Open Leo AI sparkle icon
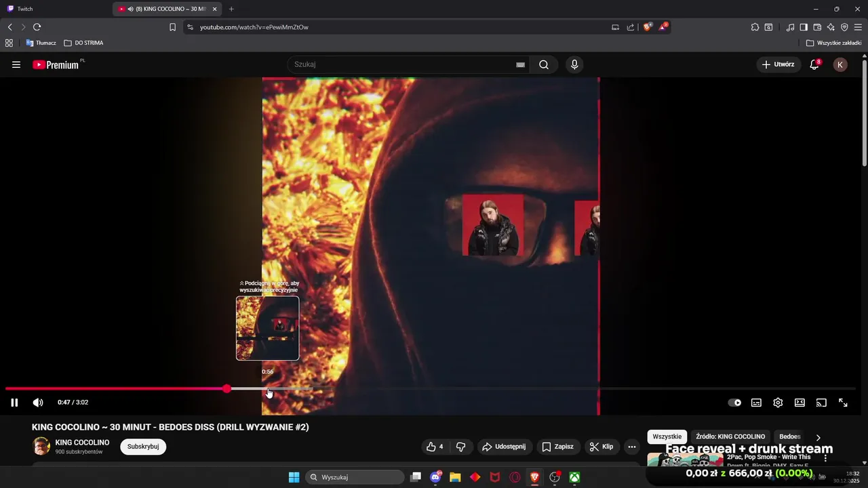 click(x=831, y=27)
